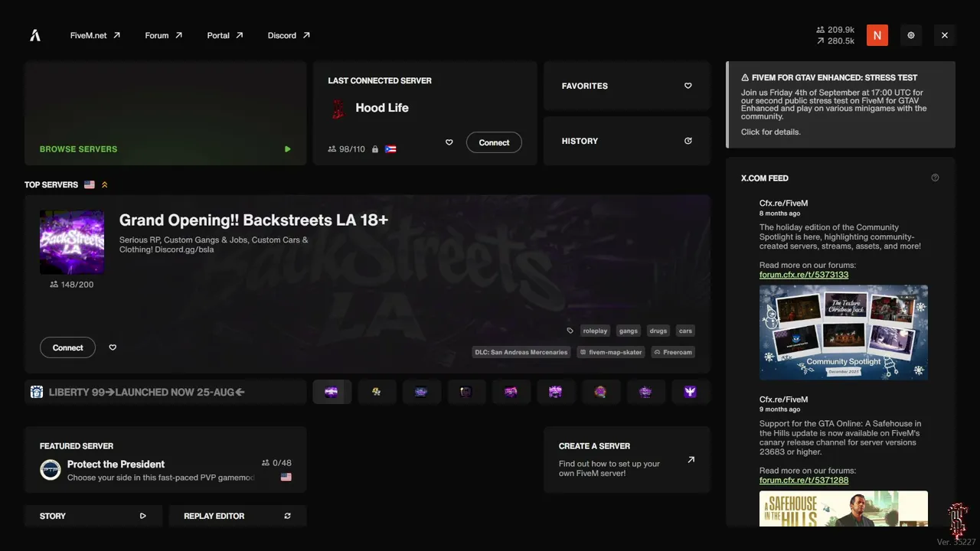Click the Freeroam label
The image size is (980, 551).
pyautogui.click(x=673, y=352)
